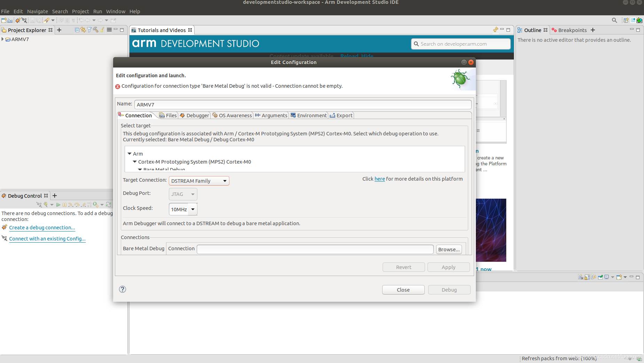Click the connect-to-target toolbar icon
The height and width of the screenshot is (363, 644).
tap(24, 20)
